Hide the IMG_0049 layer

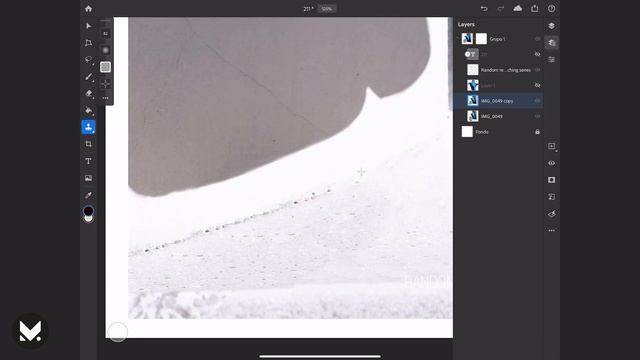[538, 116]
